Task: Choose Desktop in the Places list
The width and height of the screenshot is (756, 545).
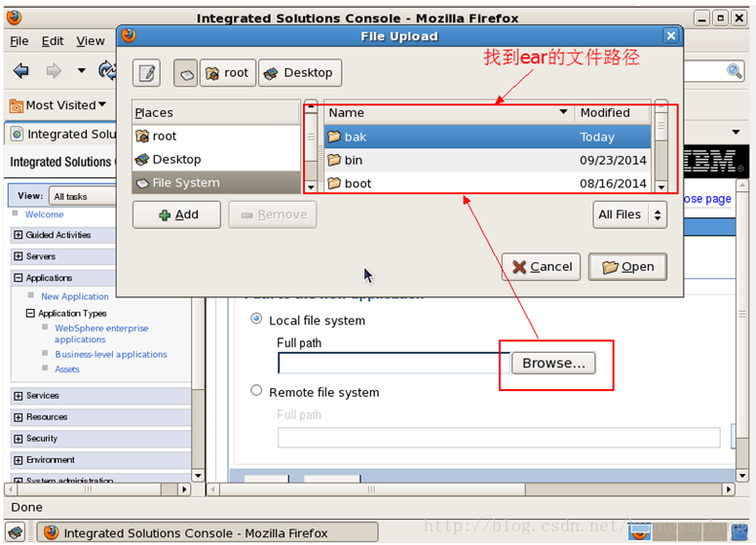Action: pos(216,159)
